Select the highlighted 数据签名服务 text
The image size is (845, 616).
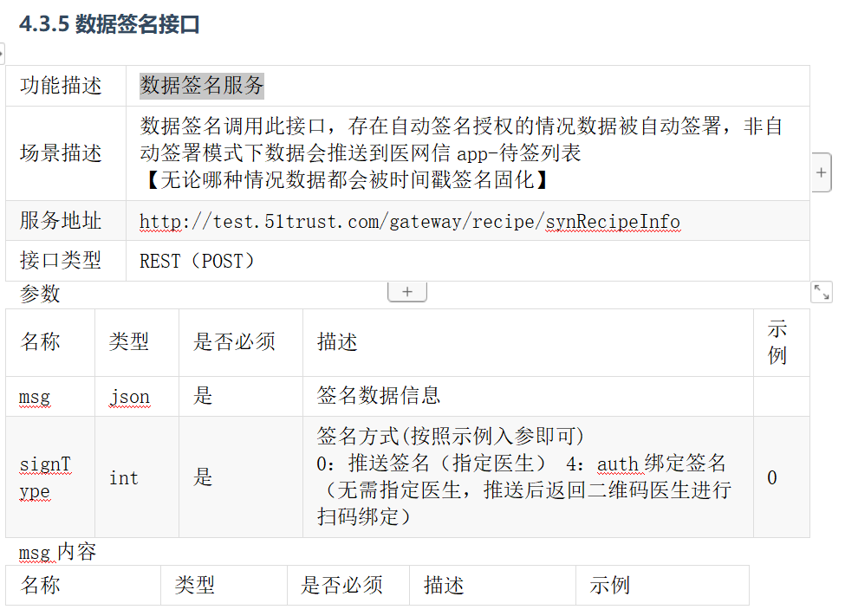coord(202,85)
